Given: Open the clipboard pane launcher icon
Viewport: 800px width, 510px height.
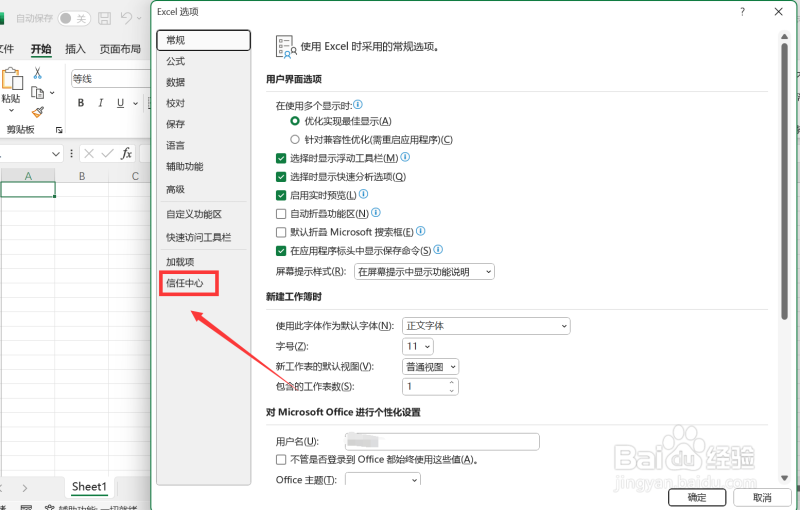Looking at the screenshot, I should [59, 130].
